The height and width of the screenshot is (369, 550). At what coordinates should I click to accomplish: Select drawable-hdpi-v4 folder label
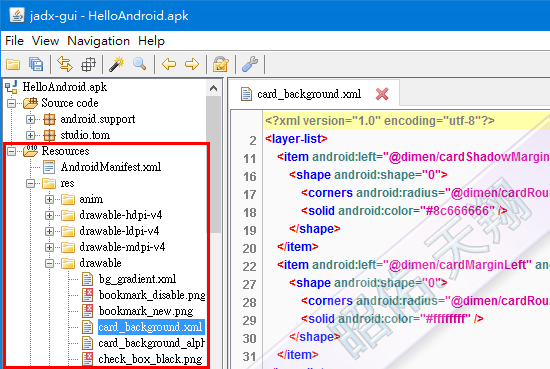coord(121,215)
